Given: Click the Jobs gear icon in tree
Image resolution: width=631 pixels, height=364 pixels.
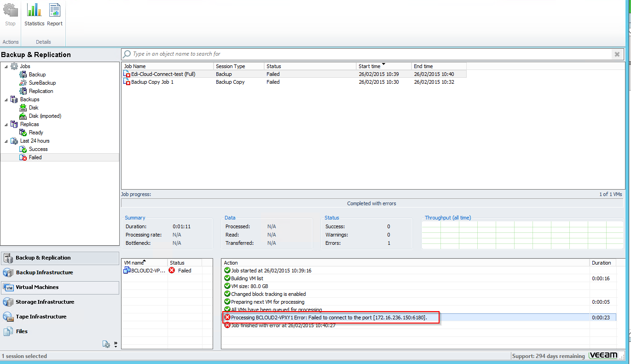Looking at the screenshot, I should coord(14,66).
